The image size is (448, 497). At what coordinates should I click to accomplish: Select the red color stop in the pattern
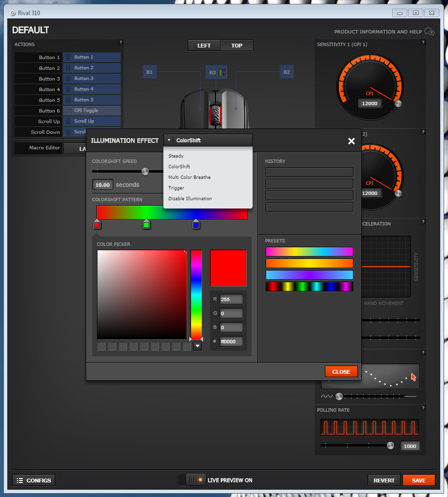(97, 224)
